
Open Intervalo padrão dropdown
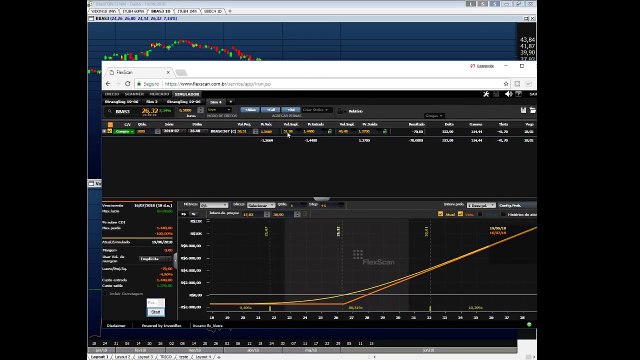point(481,205)
